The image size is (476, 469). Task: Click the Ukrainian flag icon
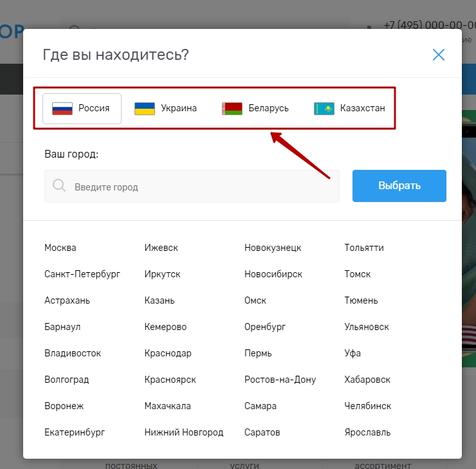(145, 108)
